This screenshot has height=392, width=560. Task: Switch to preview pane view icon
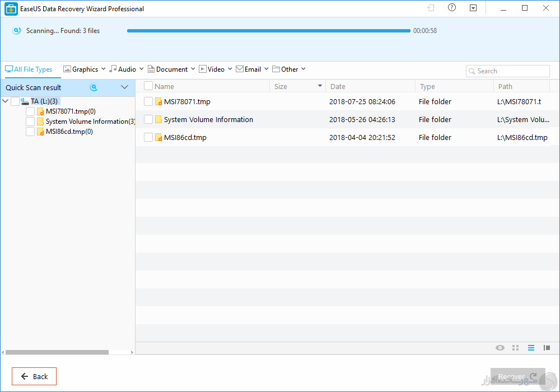click(x=547, y=348)
